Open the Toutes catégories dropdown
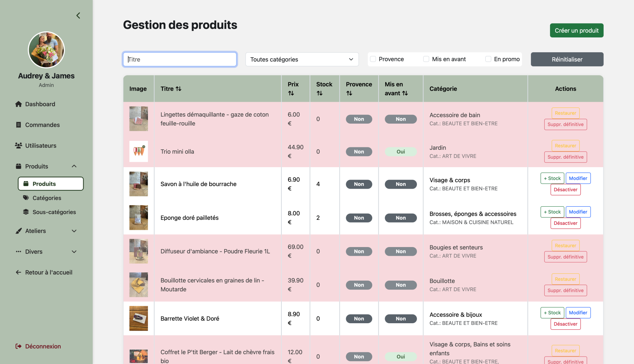634x364 pixels. coord(302,59)
